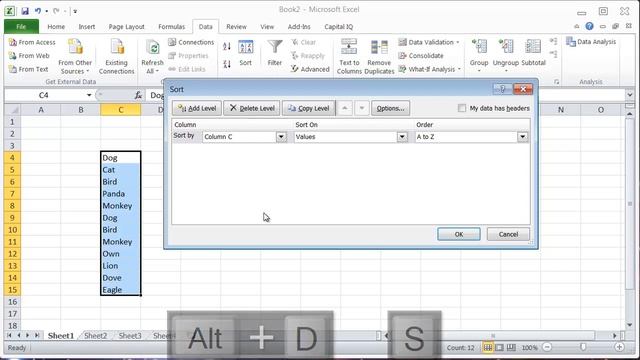Expand the formula bar
Screen dimensions: 640x360
click(630, 95)
